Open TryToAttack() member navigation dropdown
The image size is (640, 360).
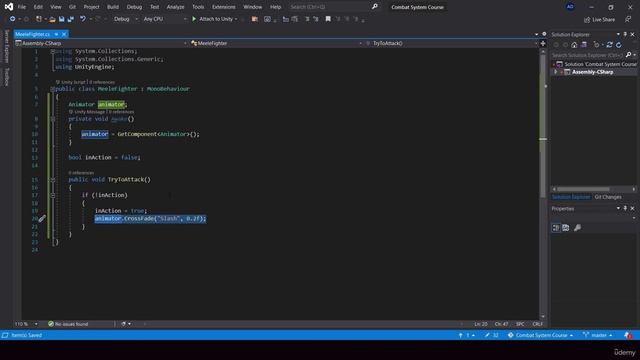click(451, 43)
